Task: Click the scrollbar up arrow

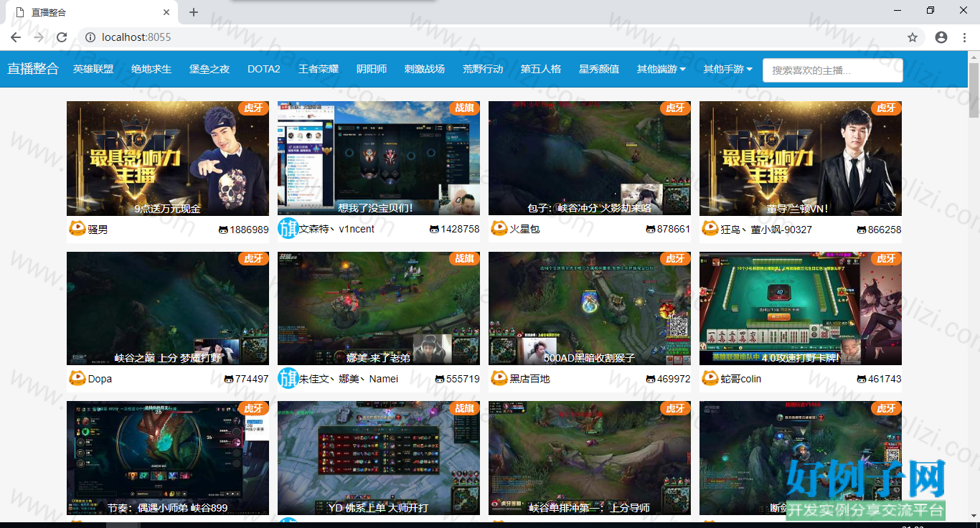Action: (974, 57)
